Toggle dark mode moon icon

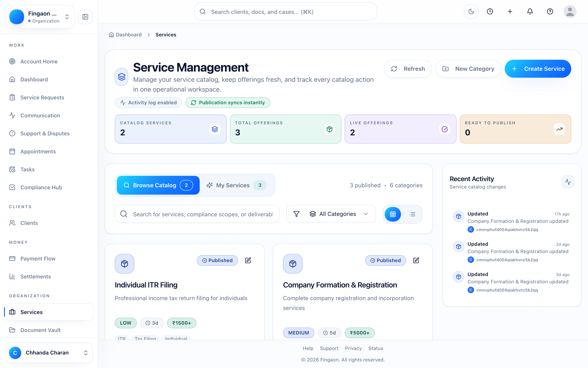coord(471,11)
